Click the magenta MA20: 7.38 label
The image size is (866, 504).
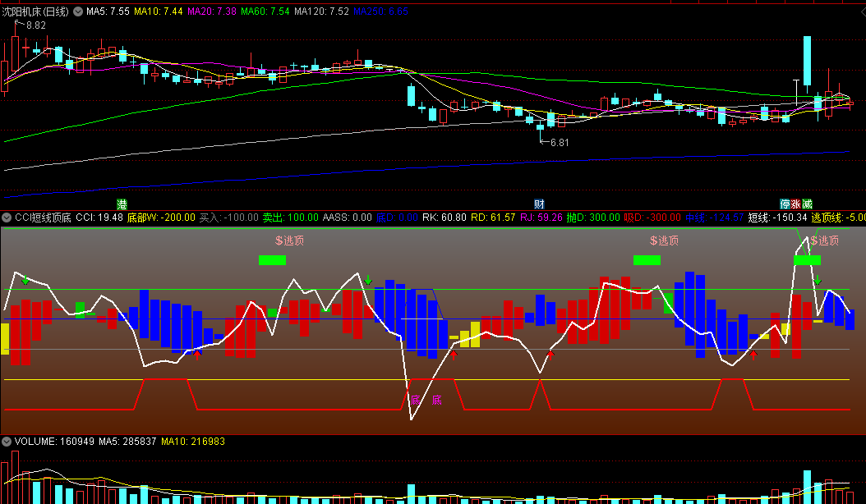[x=211, y=11]
